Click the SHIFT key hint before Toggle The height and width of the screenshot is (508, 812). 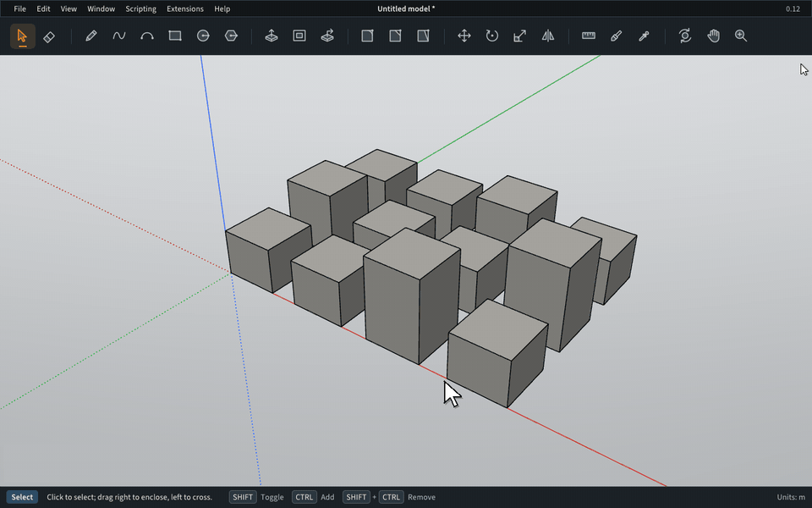pyautogui.click(x=243, y=497)
